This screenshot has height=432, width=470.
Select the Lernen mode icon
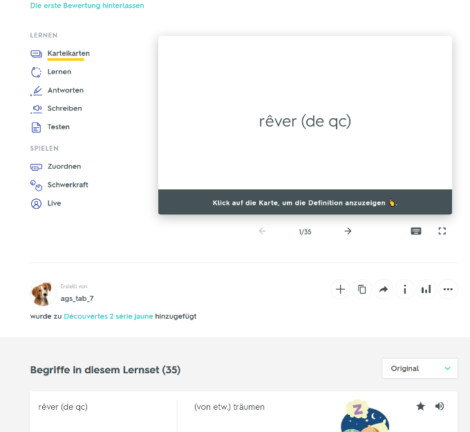(x=36, y=72)
